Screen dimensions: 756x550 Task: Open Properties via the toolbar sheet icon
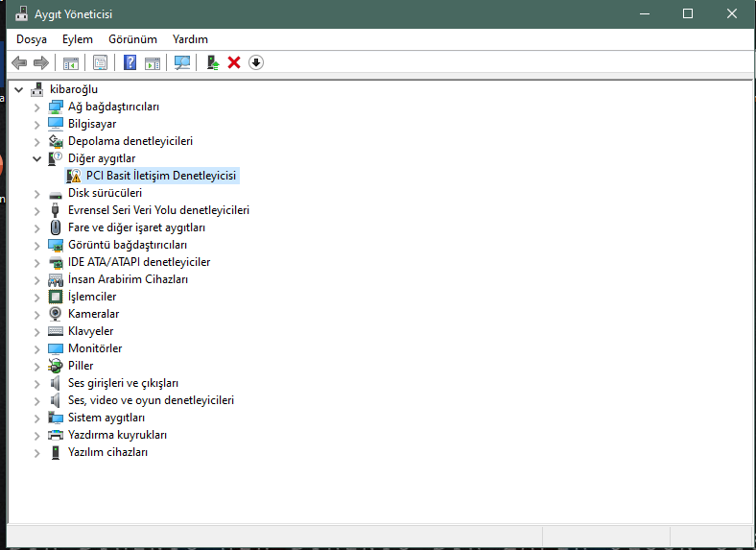[x=101, y=62]
